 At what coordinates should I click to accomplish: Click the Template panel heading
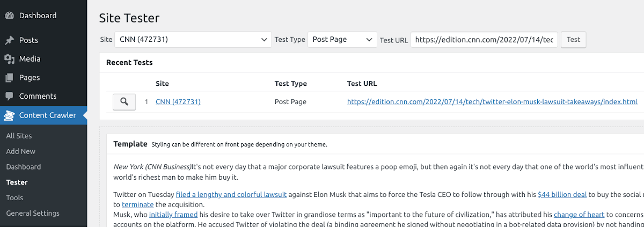click(130, 144)
